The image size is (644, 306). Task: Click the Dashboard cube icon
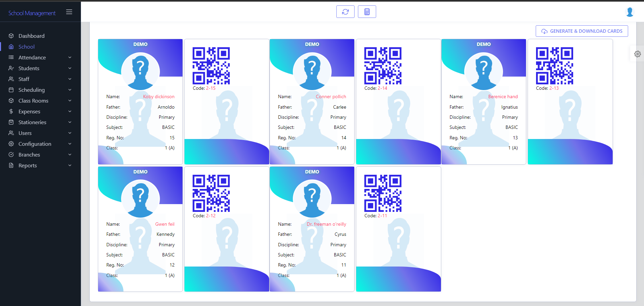click(x=11, y=36)
